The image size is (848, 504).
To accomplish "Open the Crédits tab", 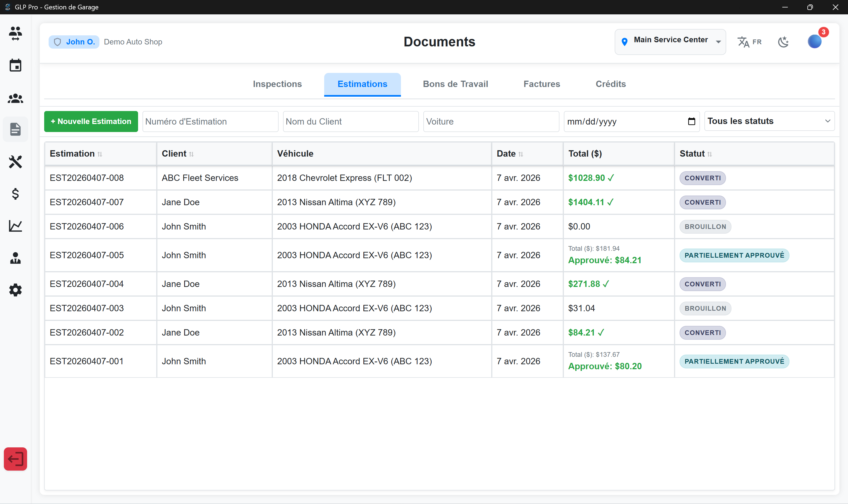I will tap(610, 84).
